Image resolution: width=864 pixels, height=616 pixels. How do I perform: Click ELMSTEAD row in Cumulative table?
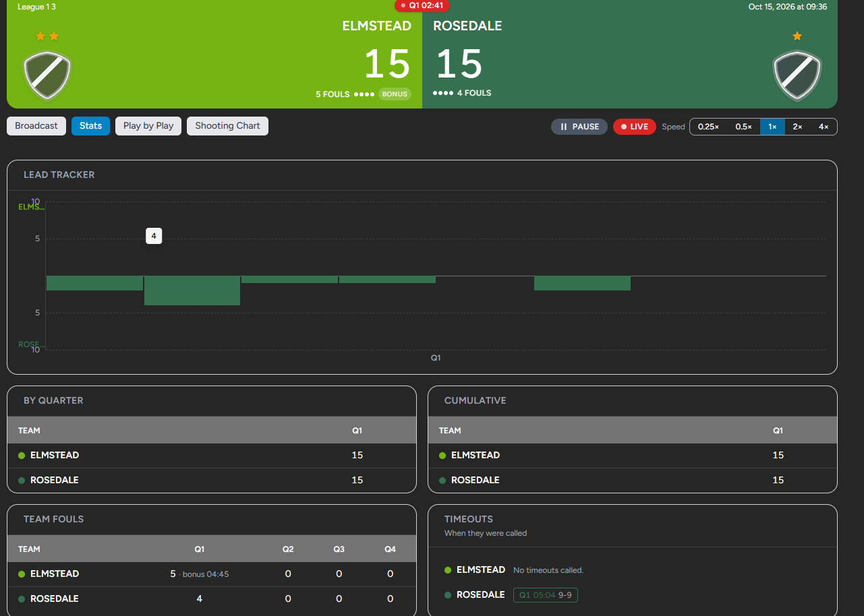pos(633,456)
